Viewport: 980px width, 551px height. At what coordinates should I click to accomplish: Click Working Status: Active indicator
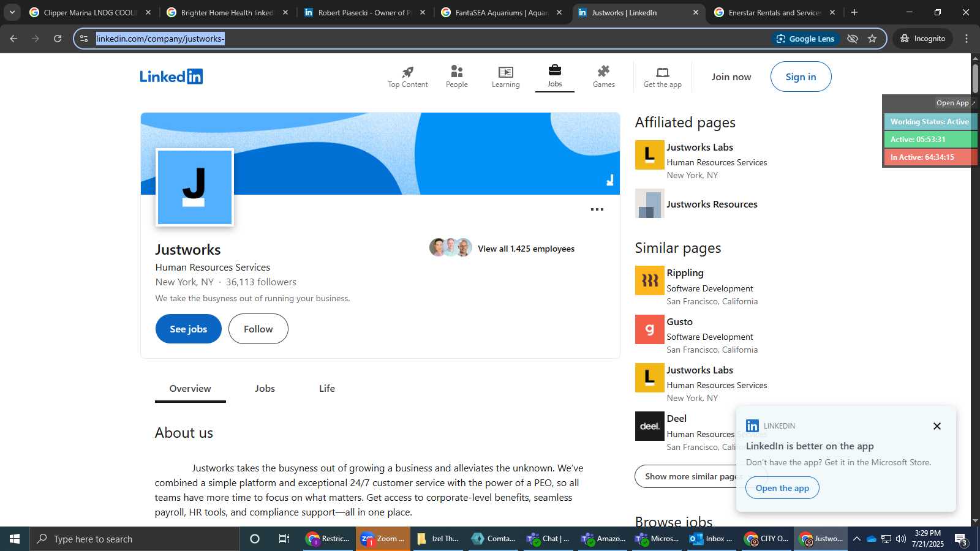(929, 122)
